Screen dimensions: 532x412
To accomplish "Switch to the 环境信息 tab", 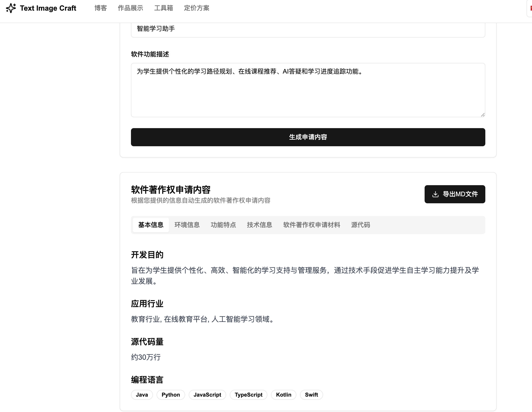I will [x=187, y=225].
